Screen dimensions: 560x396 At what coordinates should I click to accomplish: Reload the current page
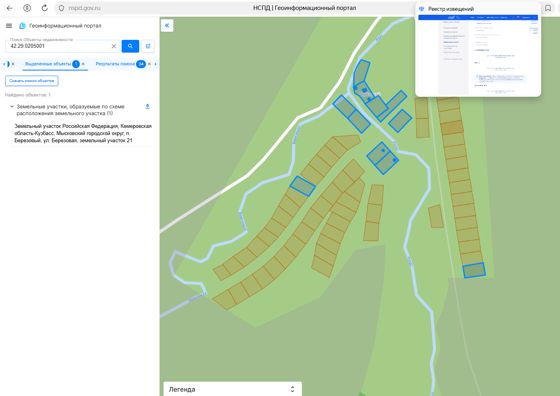(x=44, y=8)
